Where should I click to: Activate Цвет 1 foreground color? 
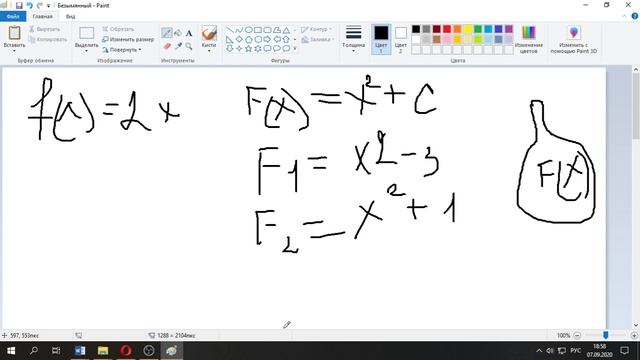(x=381, y=39)
